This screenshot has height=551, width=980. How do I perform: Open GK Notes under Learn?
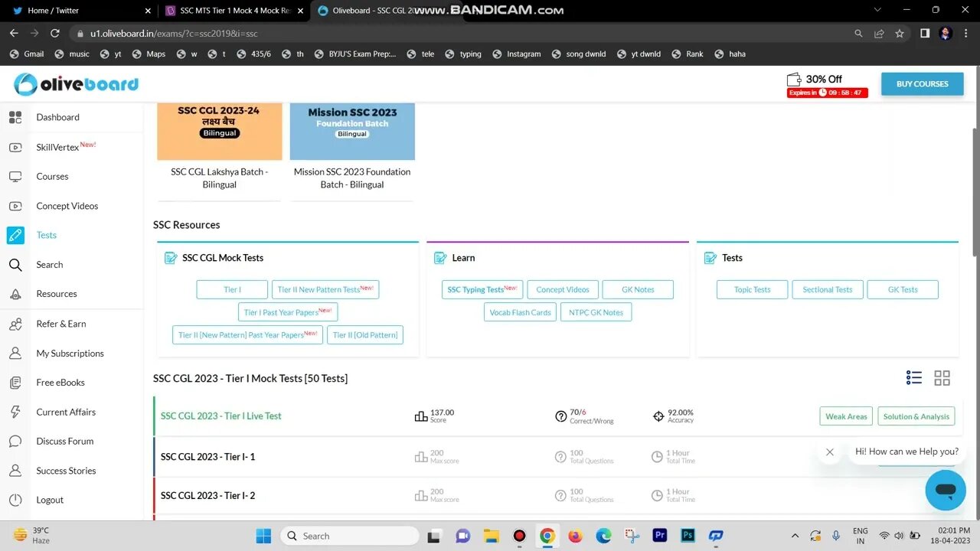point(638,289)
